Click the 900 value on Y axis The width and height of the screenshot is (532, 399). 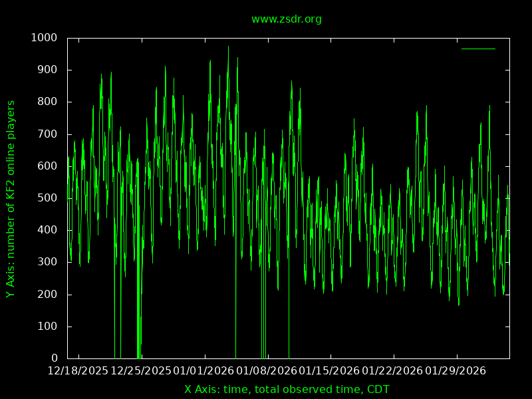tap(48, 70)
